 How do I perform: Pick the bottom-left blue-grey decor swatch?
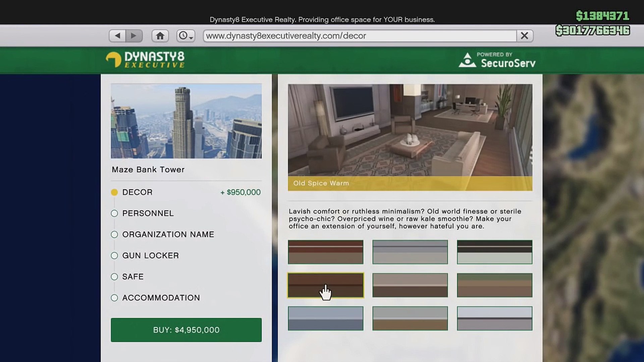tap(325, 318)
